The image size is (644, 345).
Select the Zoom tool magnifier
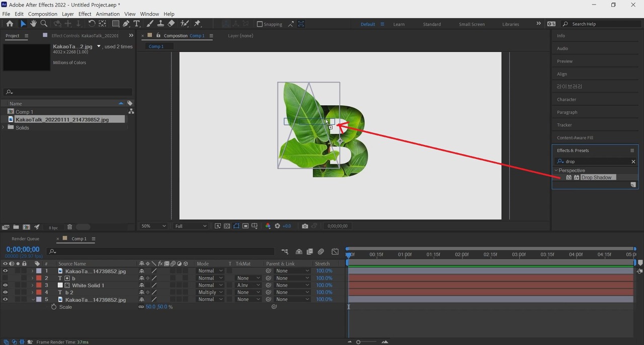pos(44,24)
